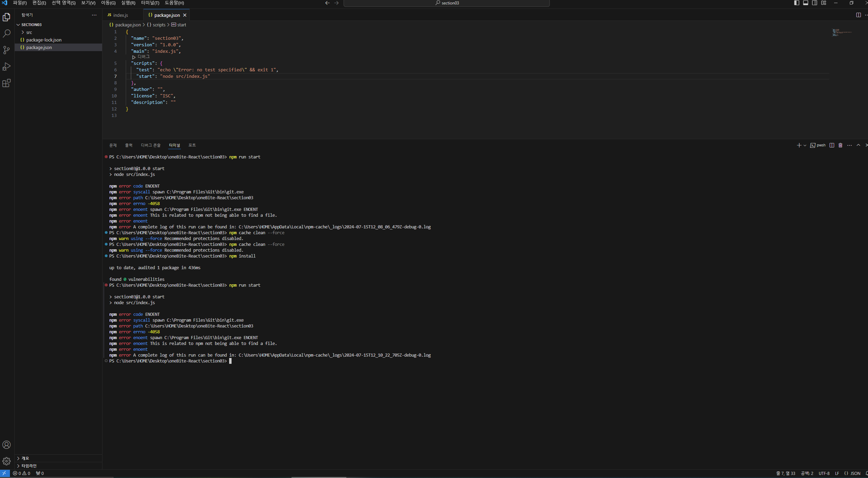Open the 도움말(H) menu
This screenshot has width=868, height=478.
point(174,3)
